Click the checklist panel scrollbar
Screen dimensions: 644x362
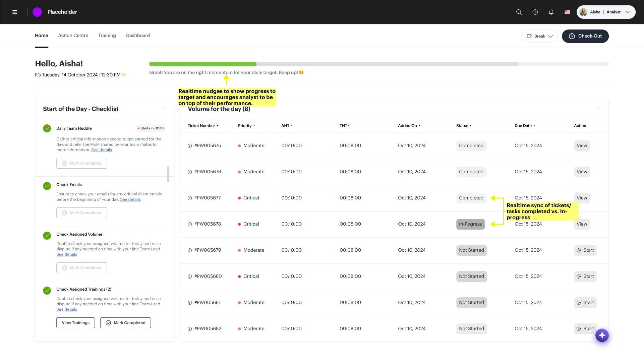(168, 174)
